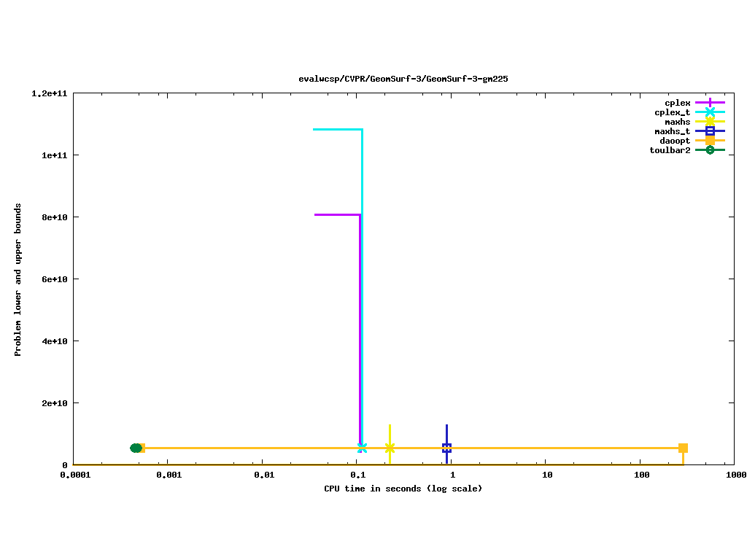Click the toulbar2 circle symbol in the legend

click(x=710, y=150)
